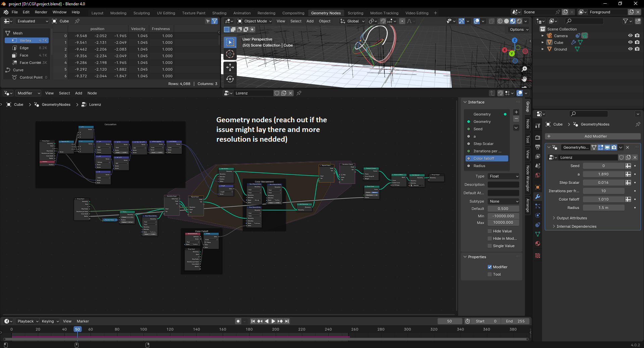This screenshot has width=644, height=348.
Task: Switch to the Shading workspace tab
Action: click(219, 13)
